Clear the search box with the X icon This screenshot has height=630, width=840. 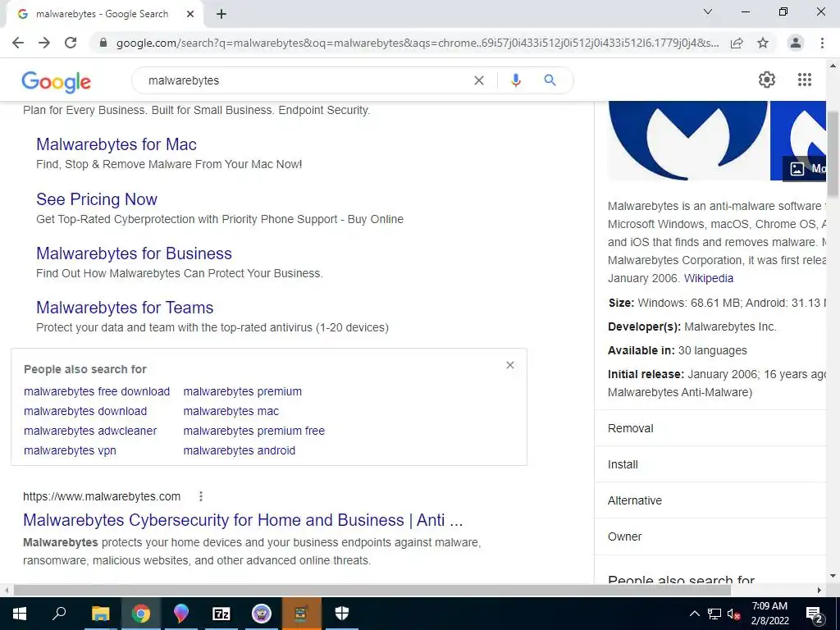(x=479, y=80)
